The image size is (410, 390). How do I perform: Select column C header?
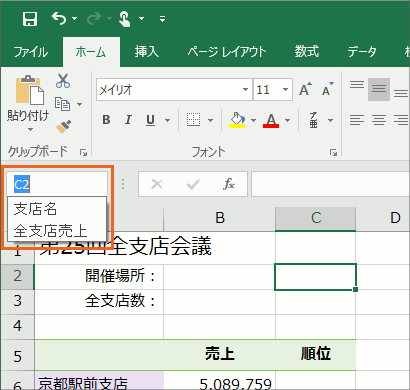click(x=315, y=218)
